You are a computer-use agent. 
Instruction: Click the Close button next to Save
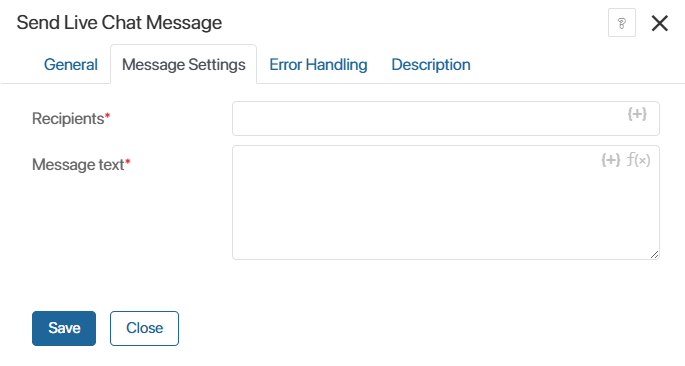point(144,328)
